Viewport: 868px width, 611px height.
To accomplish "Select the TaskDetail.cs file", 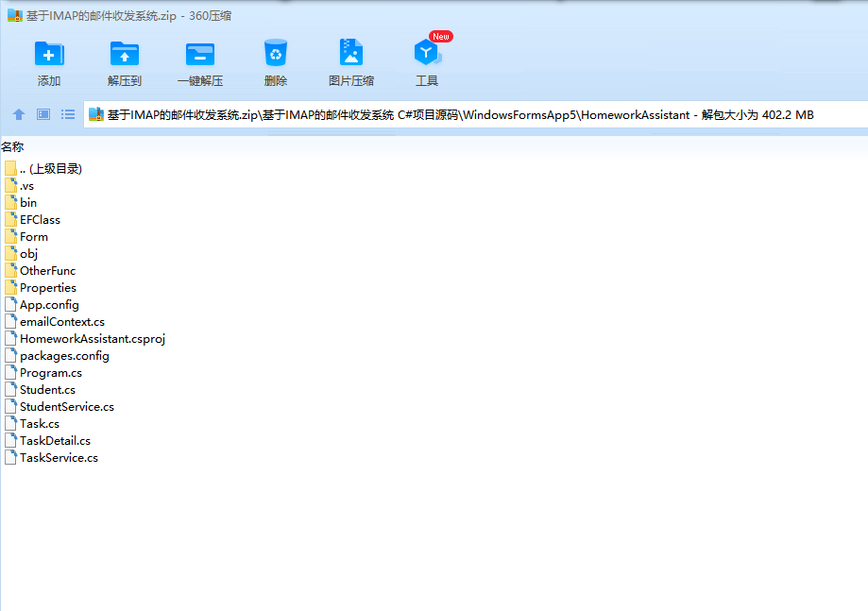I will (x=48, y=440).
